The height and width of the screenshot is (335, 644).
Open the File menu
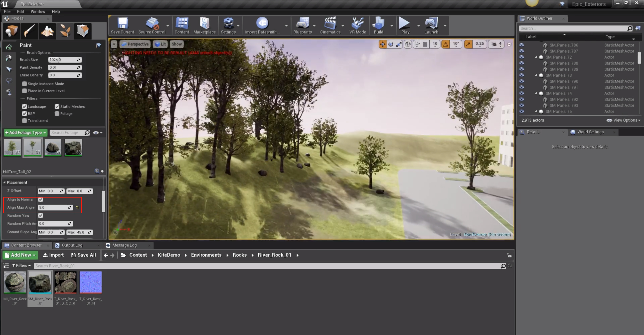tap(7, 12)
